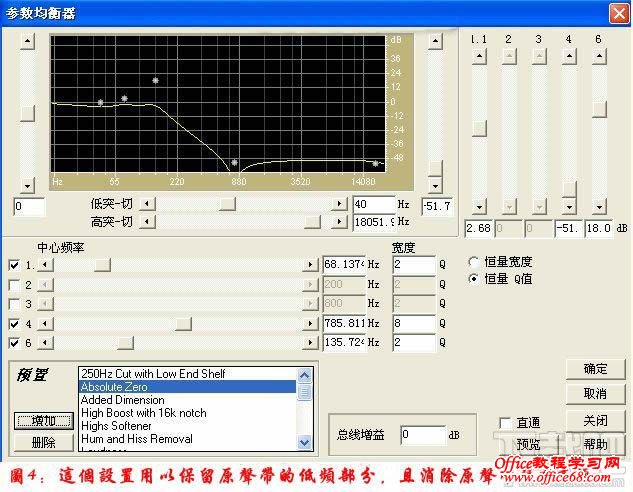Enable the band 2 checkbox

[13, 284]
